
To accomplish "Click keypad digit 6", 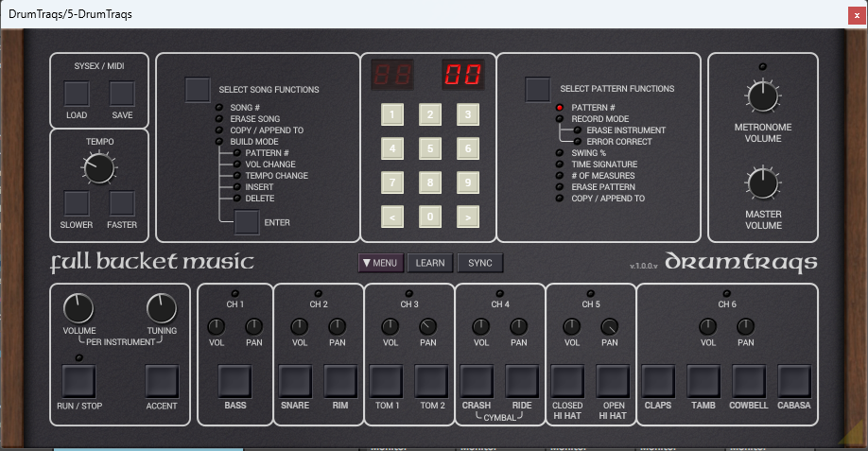I will tap(468, 148).
